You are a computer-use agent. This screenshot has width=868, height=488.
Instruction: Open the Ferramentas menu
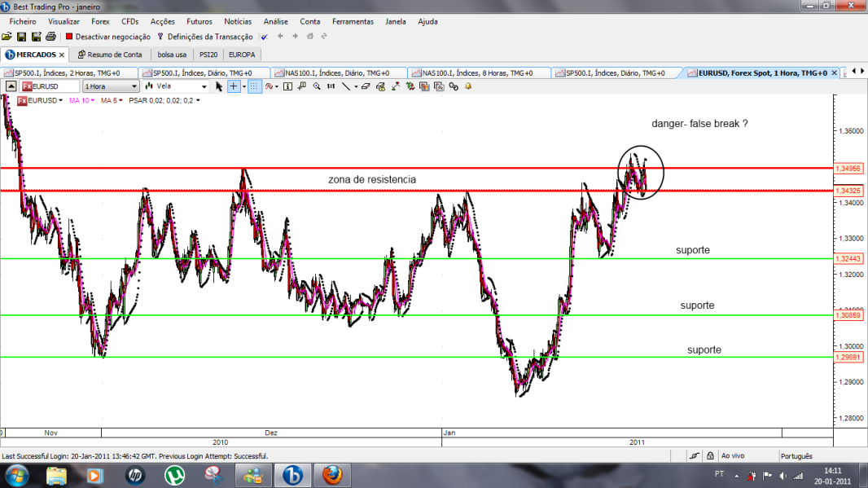click(x=353, y=22)
